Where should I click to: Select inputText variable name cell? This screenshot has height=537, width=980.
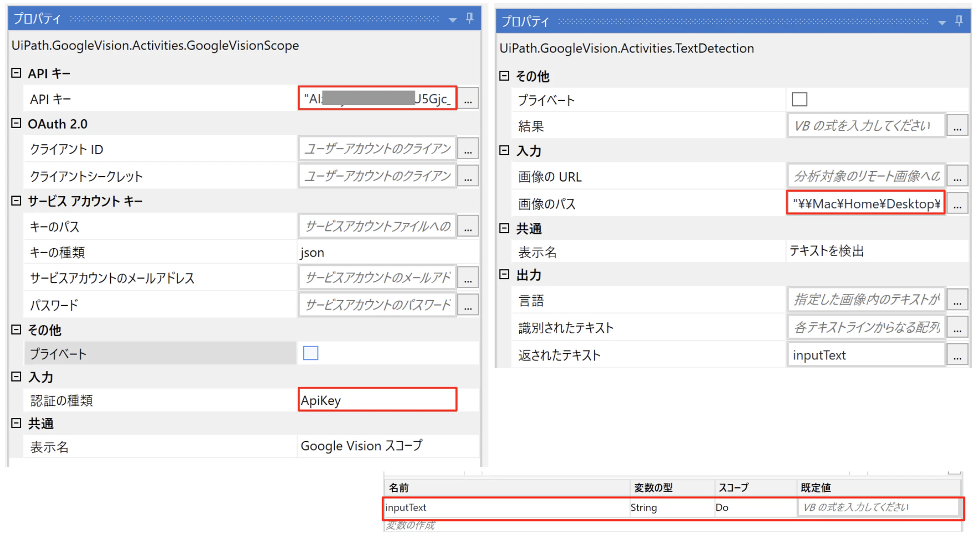(x=507, y=507)
